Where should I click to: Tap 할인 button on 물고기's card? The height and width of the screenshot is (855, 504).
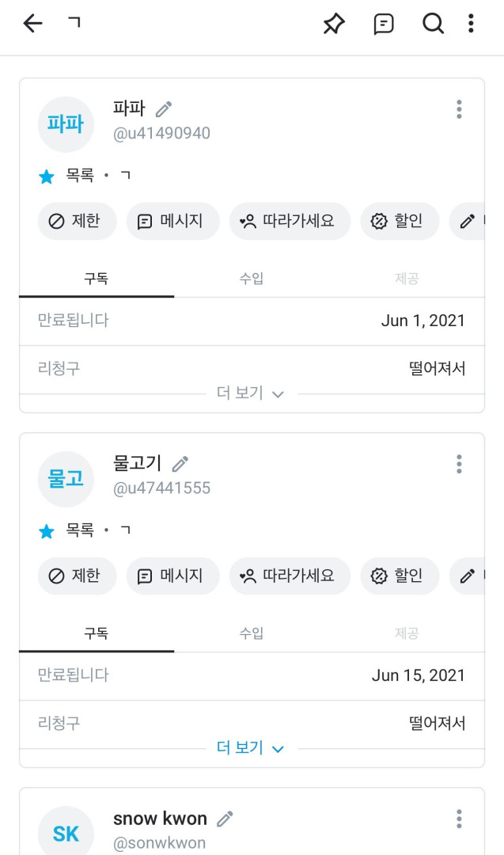[x=400, y=576]
